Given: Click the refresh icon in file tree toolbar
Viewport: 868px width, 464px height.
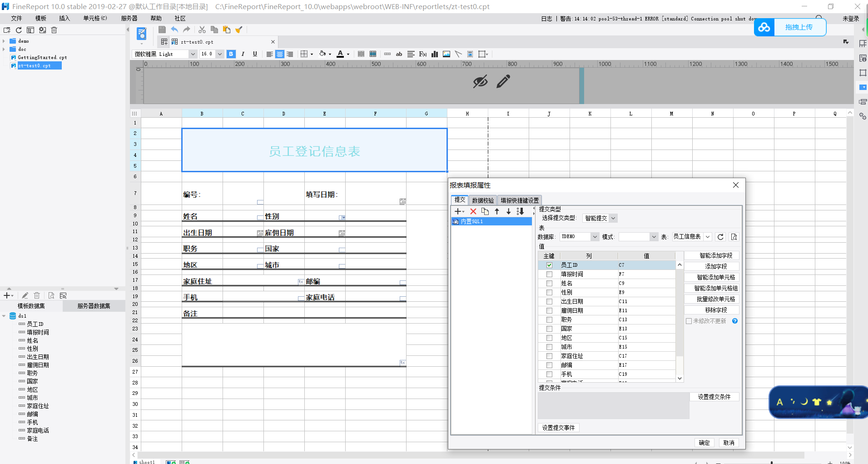Looking at the screenshot, I should pos(19,30).
